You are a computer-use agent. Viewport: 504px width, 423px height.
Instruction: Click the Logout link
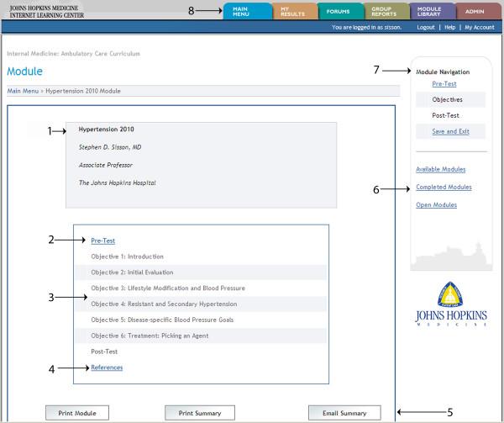point(426,28)
